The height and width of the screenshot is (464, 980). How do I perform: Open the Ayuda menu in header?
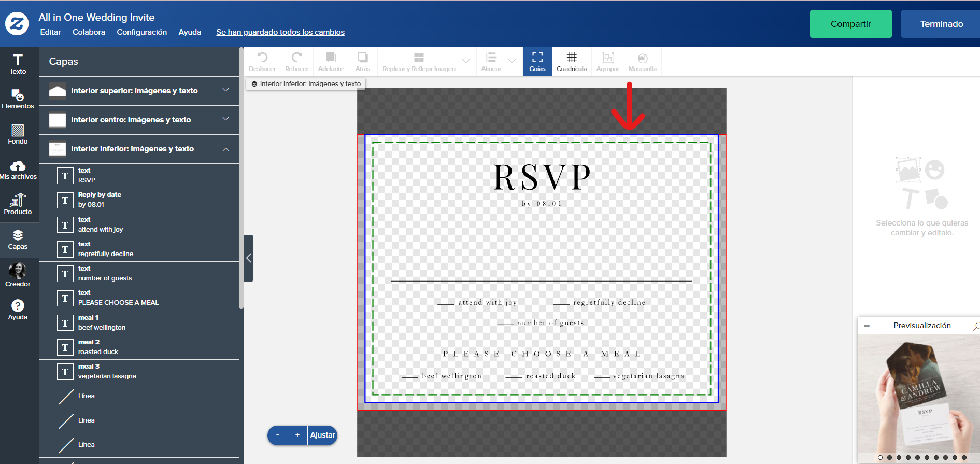pos(190,32)
